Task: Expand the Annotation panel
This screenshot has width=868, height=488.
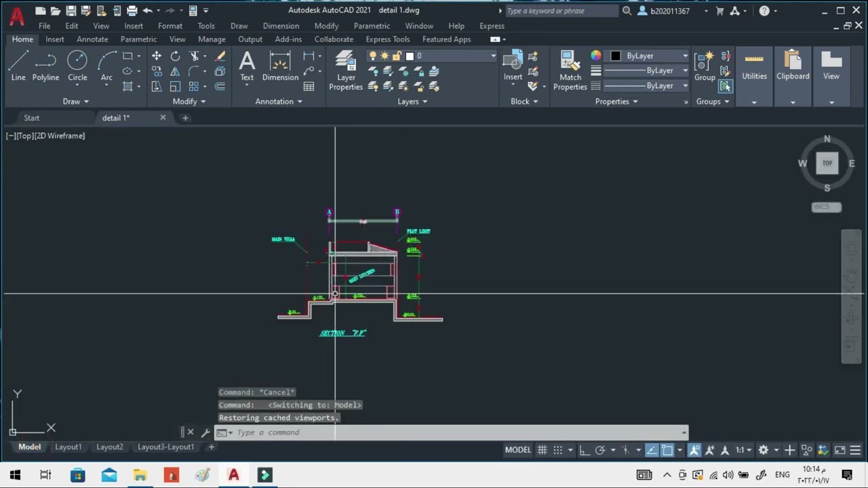Action: pos(279,102)
